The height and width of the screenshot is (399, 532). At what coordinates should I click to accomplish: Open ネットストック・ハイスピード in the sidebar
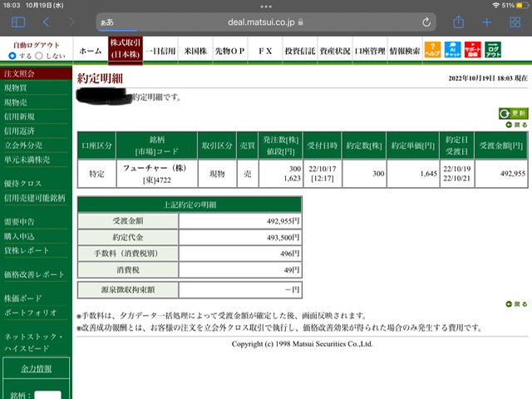tap(33, 342)
